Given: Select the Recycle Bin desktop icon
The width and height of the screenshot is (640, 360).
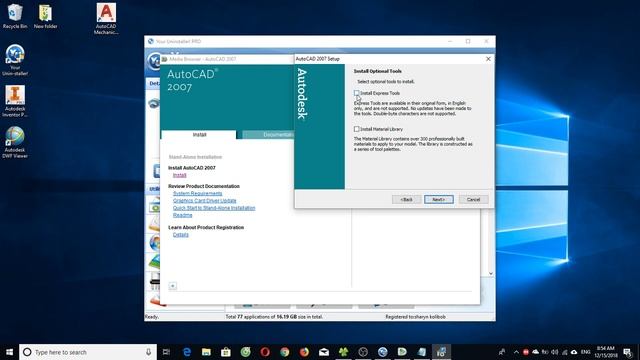Looking at the screenshot, I should click(15, 16).
